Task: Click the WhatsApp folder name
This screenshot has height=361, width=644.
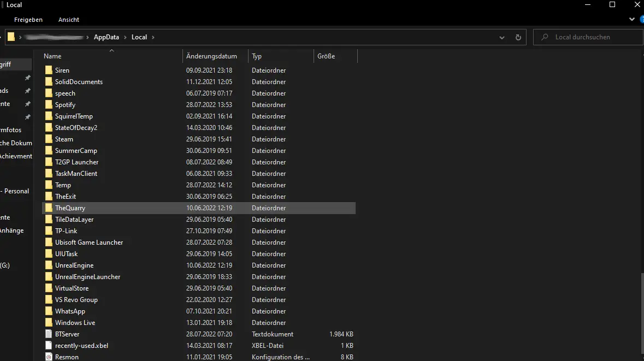Action: click(x=70, y=311)
